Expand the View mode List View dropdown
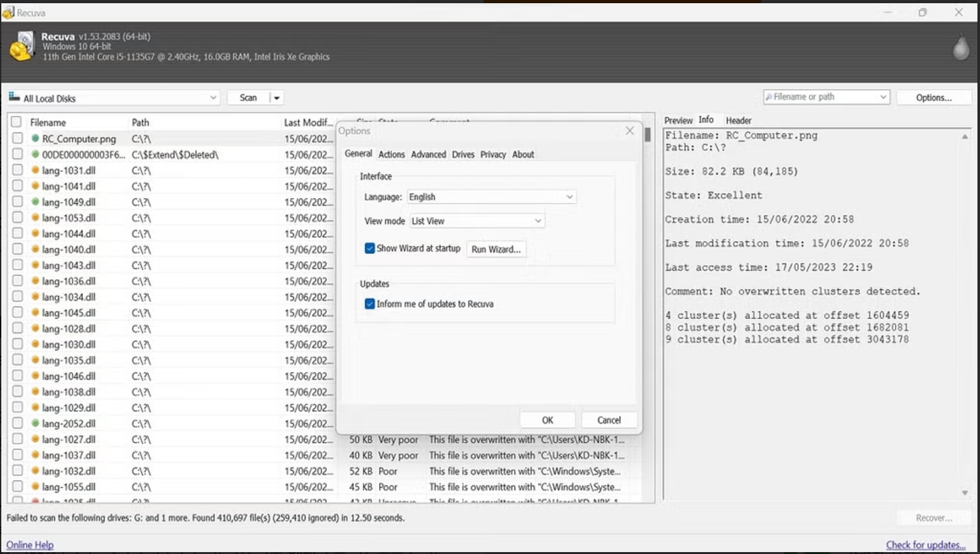 538,221
